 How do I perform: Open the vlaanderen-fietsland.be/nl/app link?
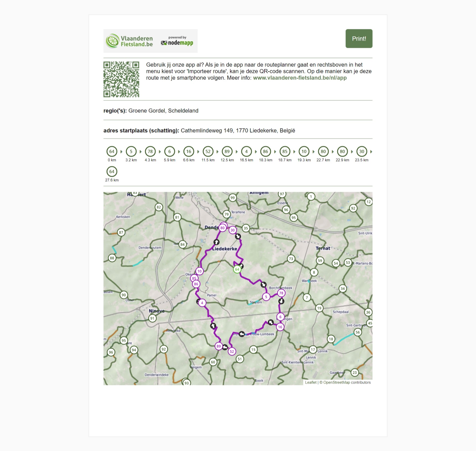(300, 78)
